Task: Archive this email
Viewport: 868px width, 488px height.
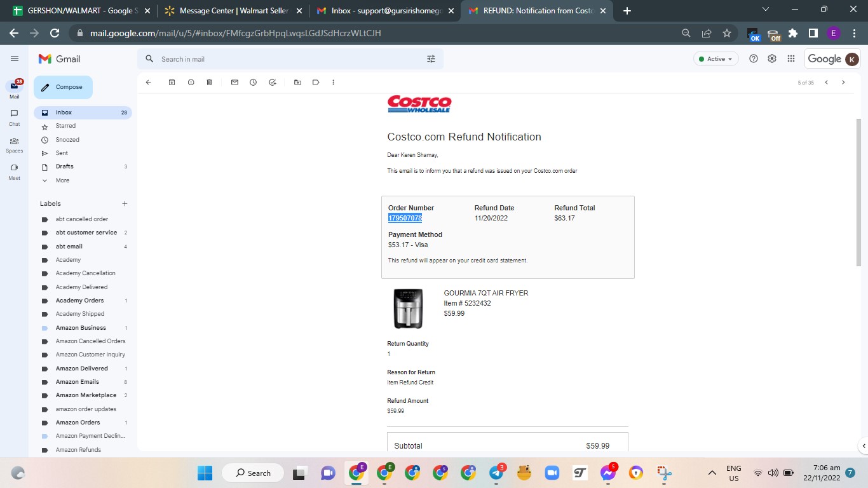Action: pos(172,82)
